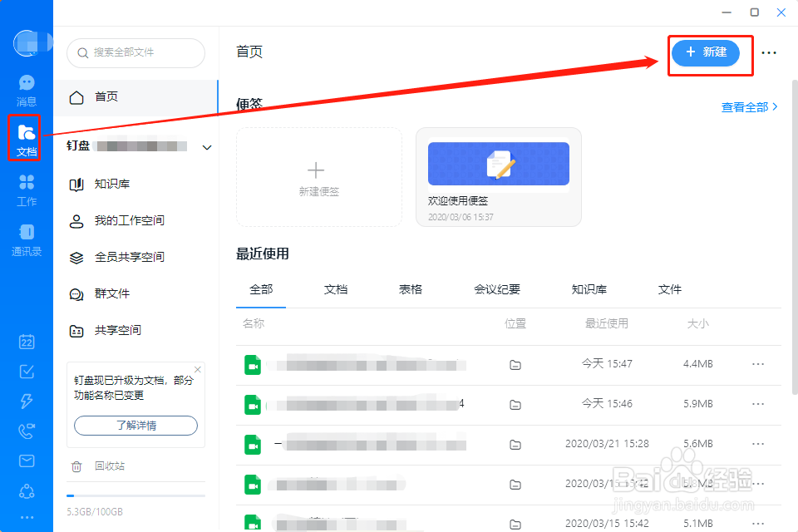The width and height of the screenshot is (798, 532).
Task: Collapse the 钉盘 section chevron
Action: pos(206,146)
